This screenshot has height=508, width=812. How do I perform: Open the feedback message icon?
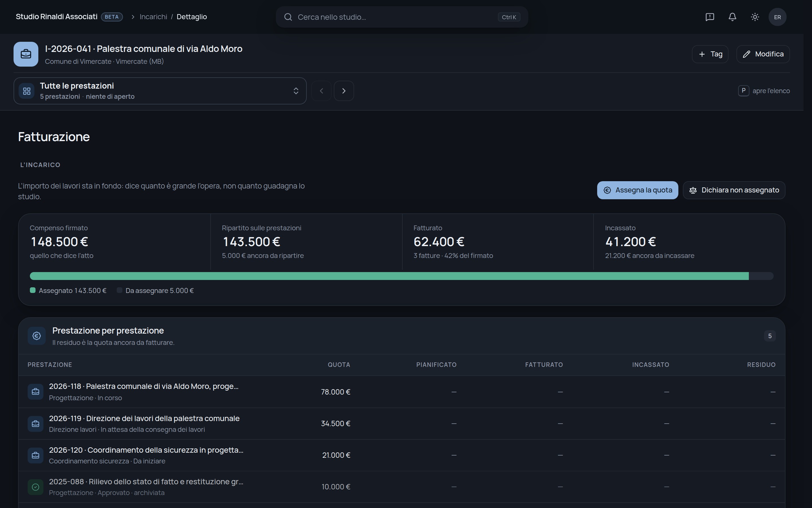click(x=710, y=17)
